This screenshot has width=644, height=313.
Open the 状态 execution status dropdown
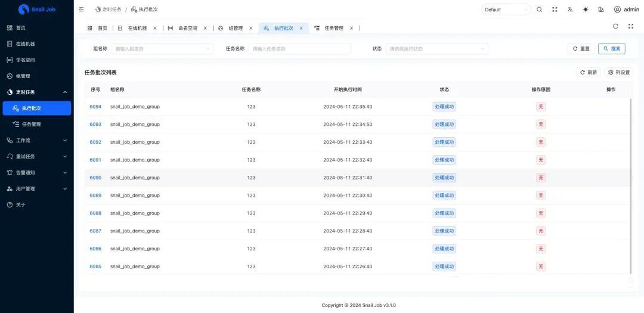tap(436, 49)
